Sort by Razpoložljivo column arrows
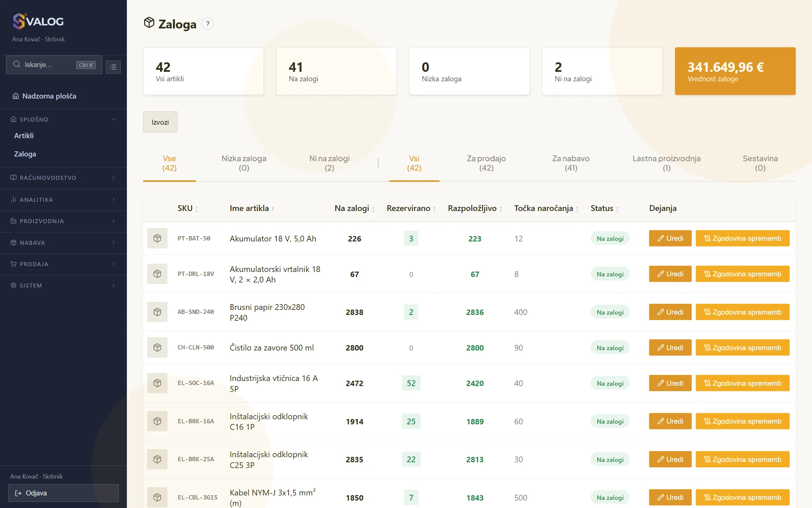Image resolution: width=812 pixels, height=508 pixels. tap(500, 209)
